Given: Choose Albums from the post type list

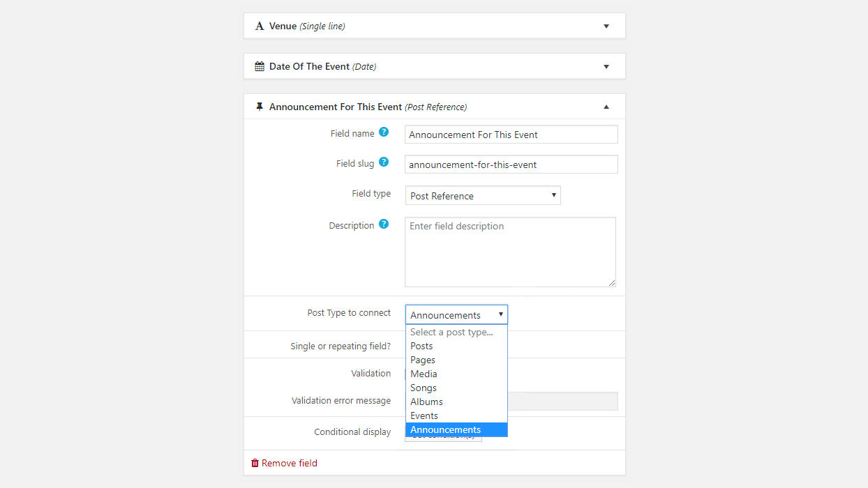Looking at the screenshot, I should tap(456, 402).
